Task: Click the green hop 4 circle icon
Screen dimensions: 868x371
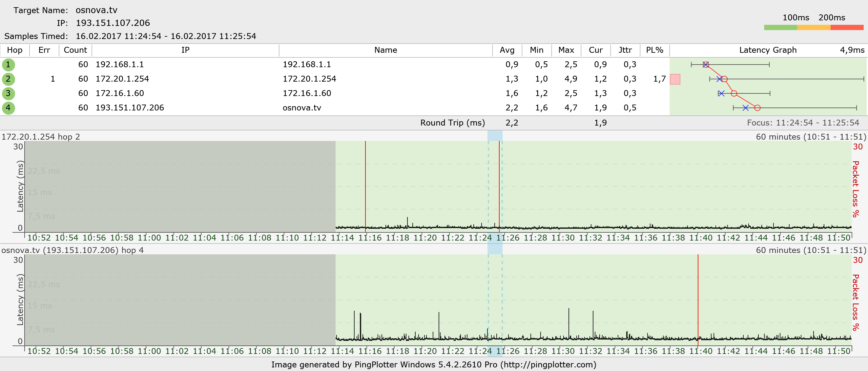Action: click(8, 108)
